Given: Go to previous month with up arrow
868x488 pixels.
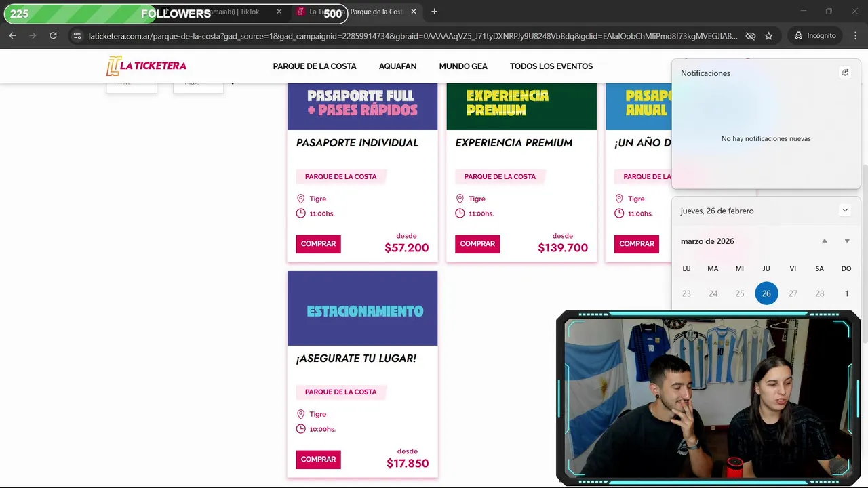Looking at the screenshot, I should point(825,241).
